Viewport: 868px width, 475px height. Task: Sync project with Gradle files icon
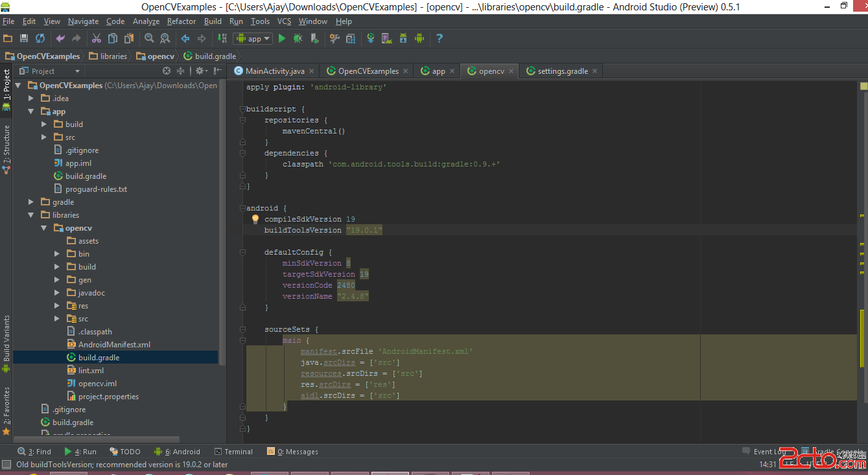[371, 38]
